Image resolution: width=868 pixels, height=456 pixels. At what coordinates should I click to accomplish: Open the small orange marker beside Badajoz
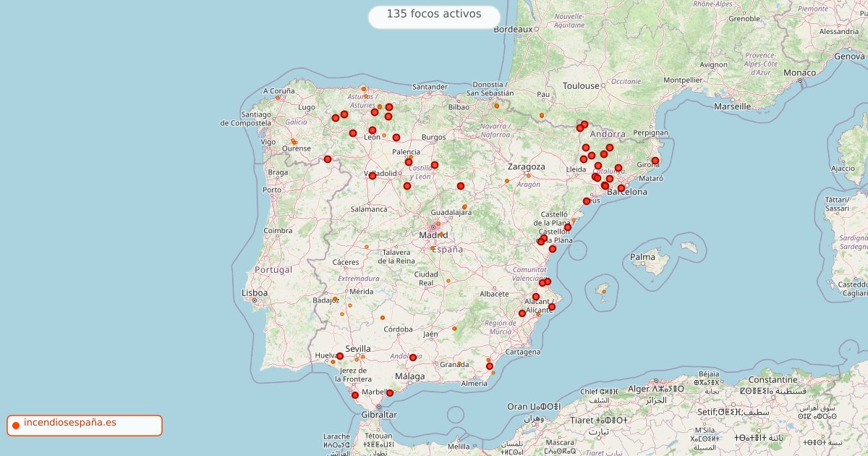tap(335, 298)
